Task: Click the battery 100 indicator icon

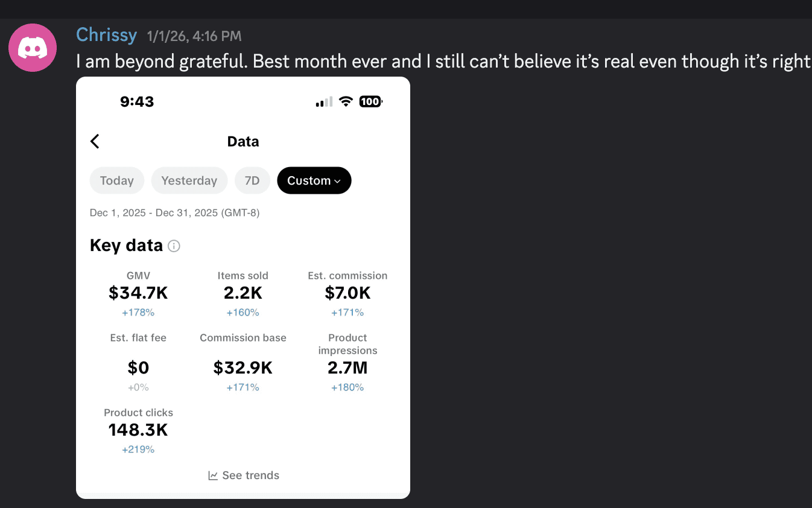Action: 370,102
